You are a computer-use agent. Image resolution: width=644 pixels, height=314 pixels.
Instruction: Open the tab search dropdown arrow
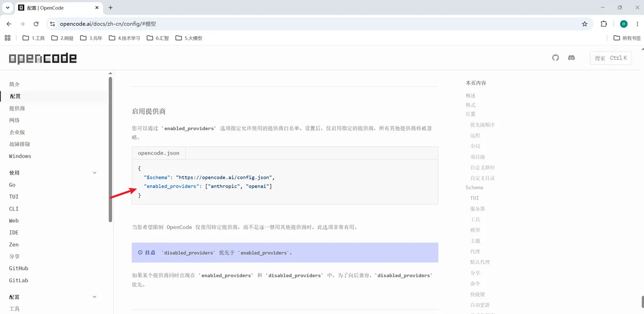8,7
